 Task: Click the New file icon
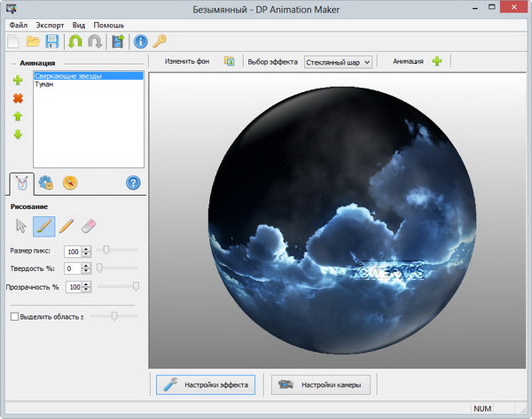pos(12,42)
